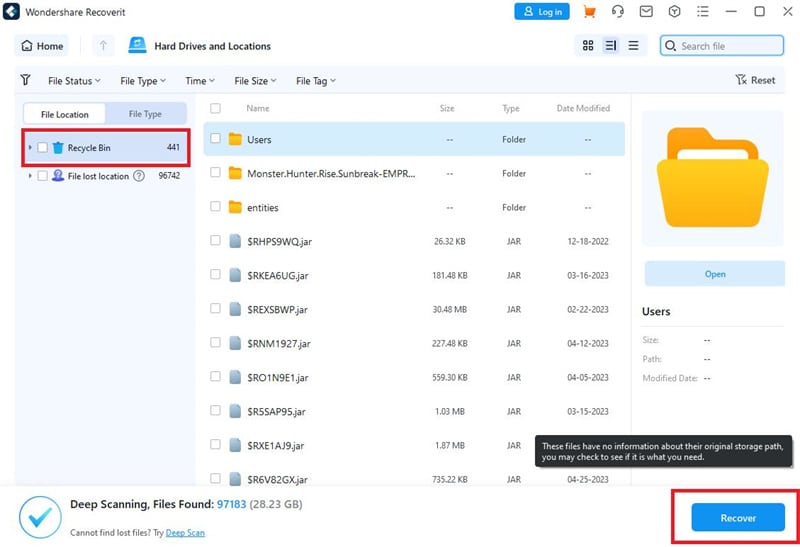The height and width of the screenshot is (547, 800).
Task: Click the Recover button
Action: tap(738, 517)
